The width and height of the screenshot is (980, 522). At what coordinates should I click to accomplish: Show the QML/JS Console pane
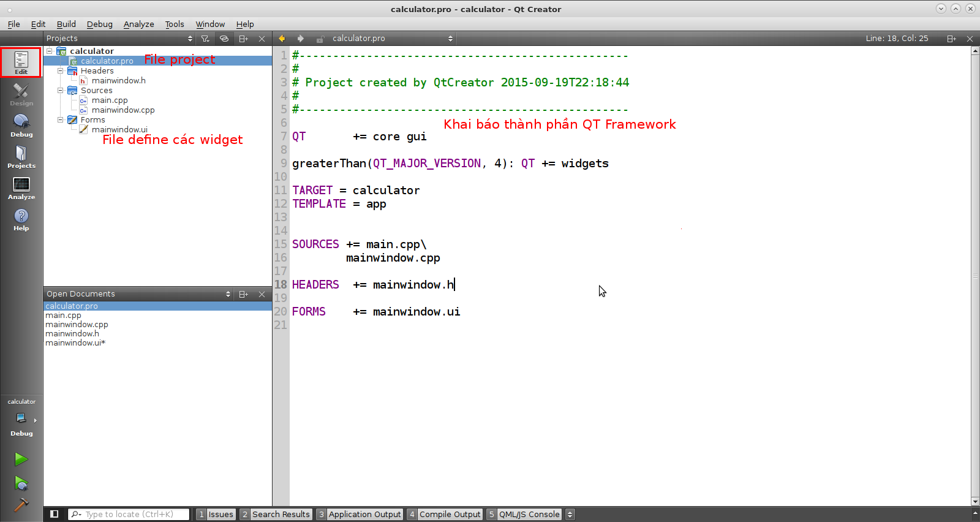[524, 514]
